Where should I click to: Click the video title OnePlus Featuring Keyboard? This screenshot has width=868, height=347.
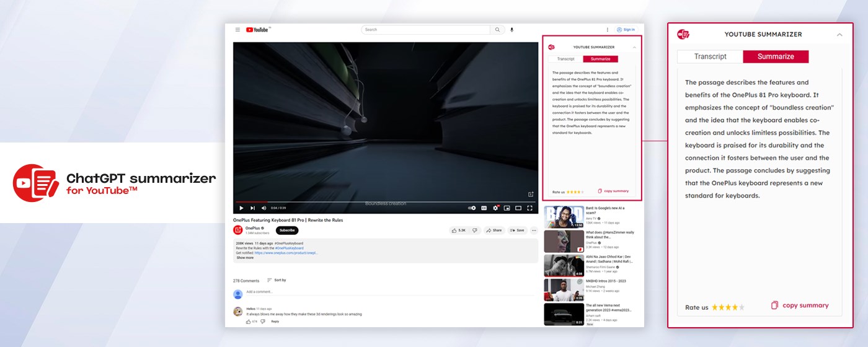(x=288, y=220)
